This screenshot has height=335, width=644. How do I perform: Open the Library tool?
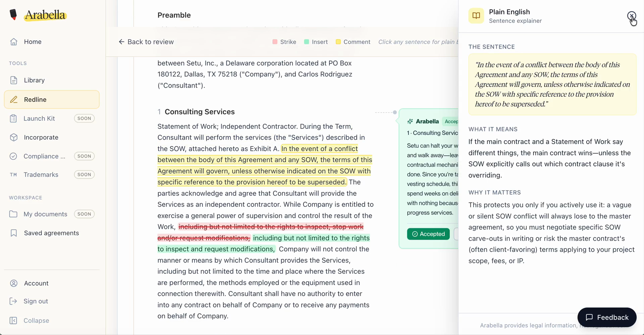coord(52,80)
